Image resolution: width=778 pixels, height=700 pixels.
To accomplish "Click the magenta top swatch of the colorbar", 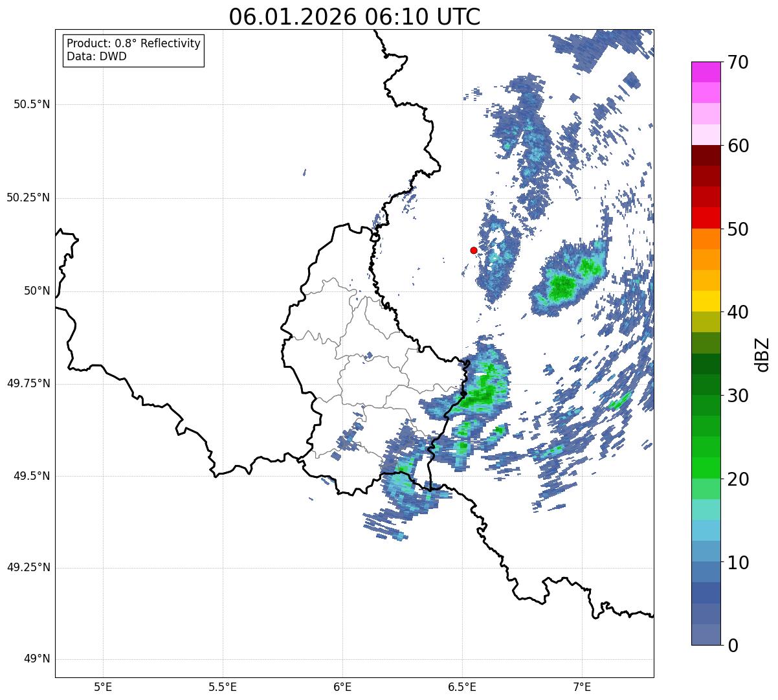I will click(x=706, y=72).
